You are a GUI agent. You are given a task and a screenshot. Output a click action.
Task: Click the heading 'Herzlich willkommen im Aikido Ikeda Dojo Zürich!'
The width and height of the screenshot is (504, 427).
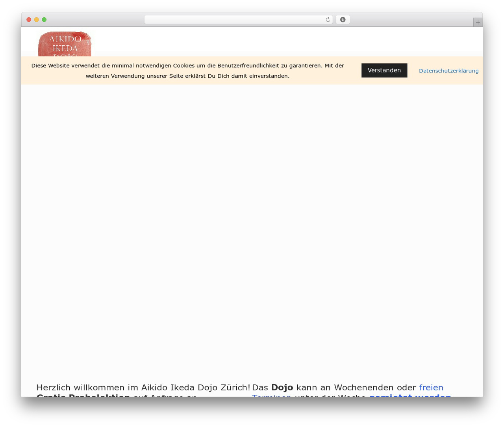143,388
